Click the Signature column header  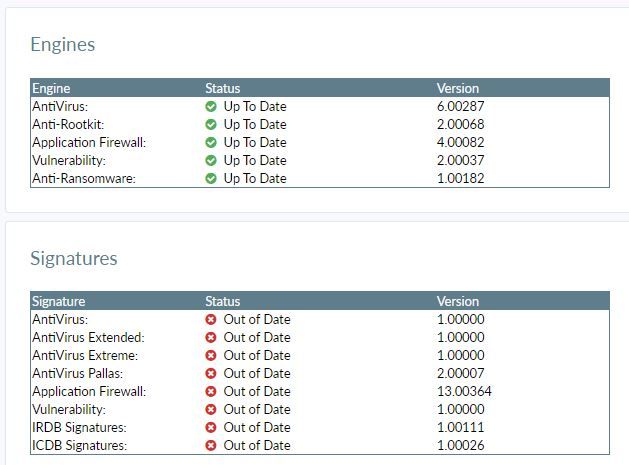[x=58, y=301]
